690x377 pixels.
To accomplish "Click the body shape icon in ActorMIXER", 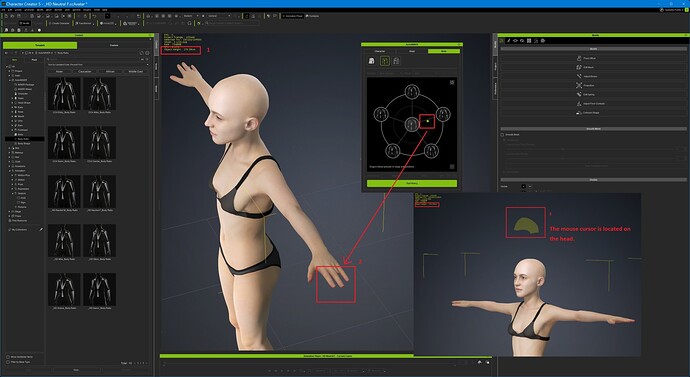I will pos(396,61).
